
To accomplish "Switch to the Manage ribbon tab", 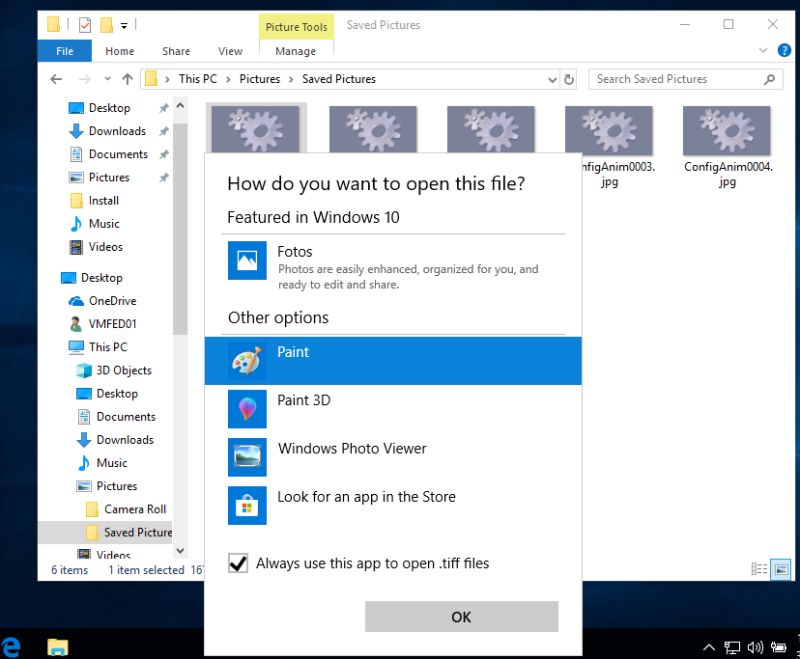I will coord(295,50).
